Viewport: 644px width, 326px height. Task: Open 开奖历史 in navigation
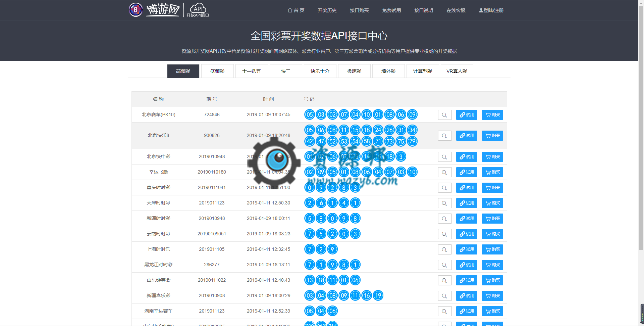point(327,10)
